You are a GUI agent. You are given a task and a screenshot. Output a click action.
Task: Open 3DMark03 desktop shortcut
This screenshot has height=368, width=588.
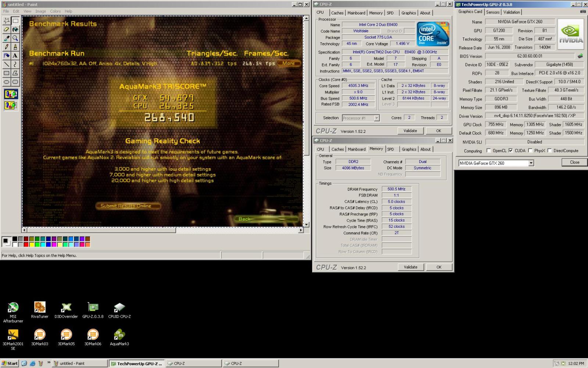tap(40, 337)
